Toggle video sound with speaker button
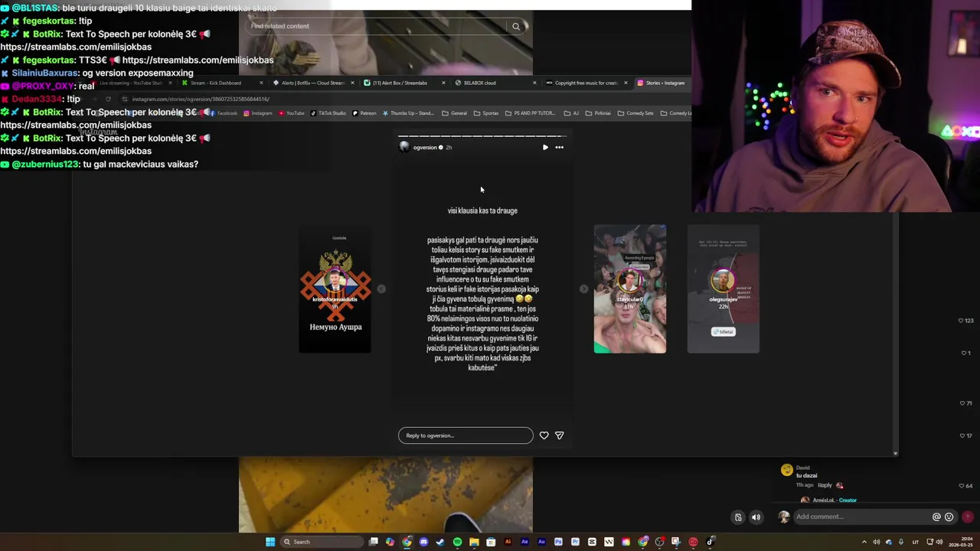This screenshot has height=551, width=980. (x=756, y=517)
